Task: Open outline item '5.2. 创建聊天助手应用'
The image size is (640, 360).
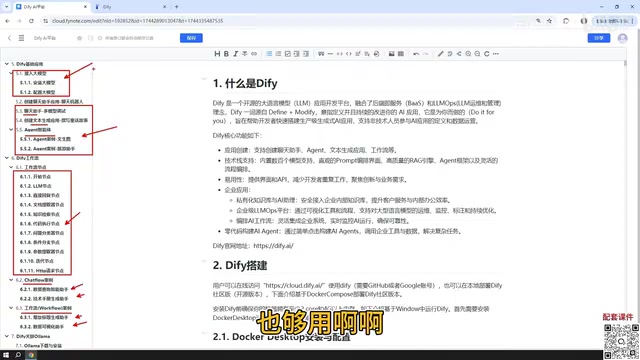Action: (x=49, y=102)
